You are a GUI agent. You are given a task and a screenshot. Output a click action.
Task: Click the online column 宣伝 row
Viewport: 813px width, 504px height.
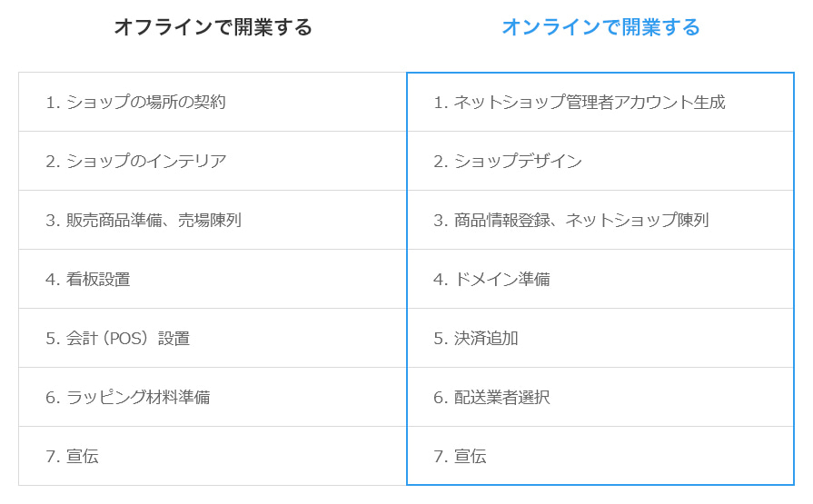(x=600, y=456)
